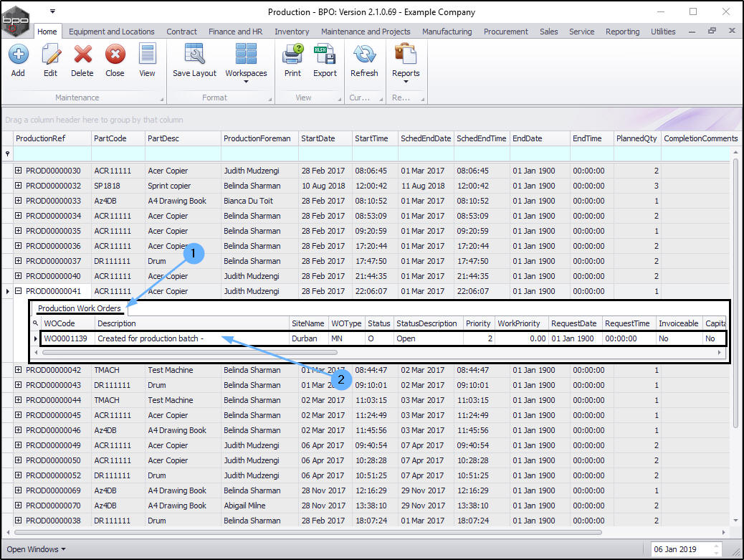Image resolution: width=744 pixels, height=560 pixels.
Task: Expand row PROD00000042 details
Action: click(18, 370)
